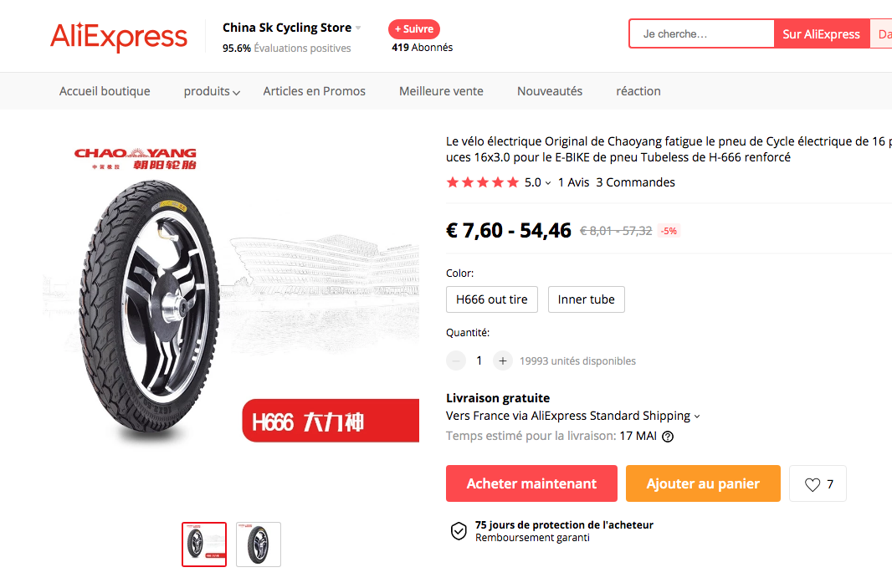Increase quantity with the plus button
The image size is (892, 588).
point(502,361)
